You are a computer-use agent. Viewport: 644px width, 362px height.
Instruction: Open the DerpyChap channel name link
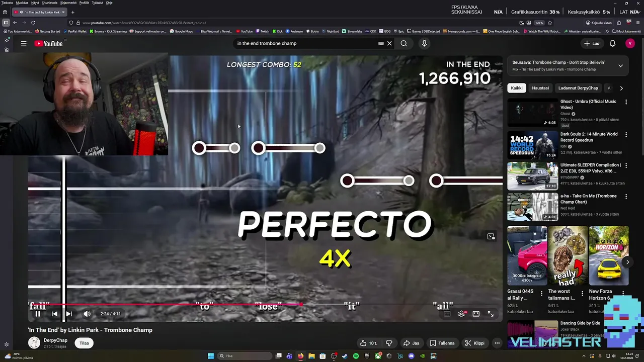[55, 340]
